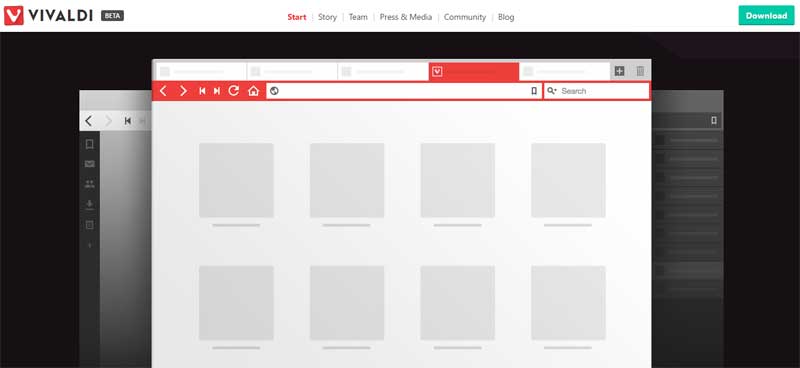Open the closed tabs trash icon
The width and height of the screenshot is (800, 368).
pyautogui.click(x=640, y=71)
